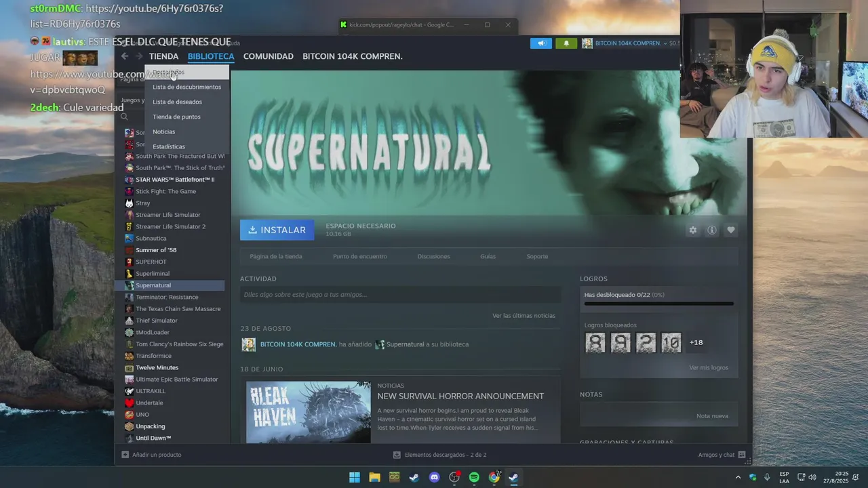Open Guías tab
This screenshot has width=868, height=488.
pos(488,256)
